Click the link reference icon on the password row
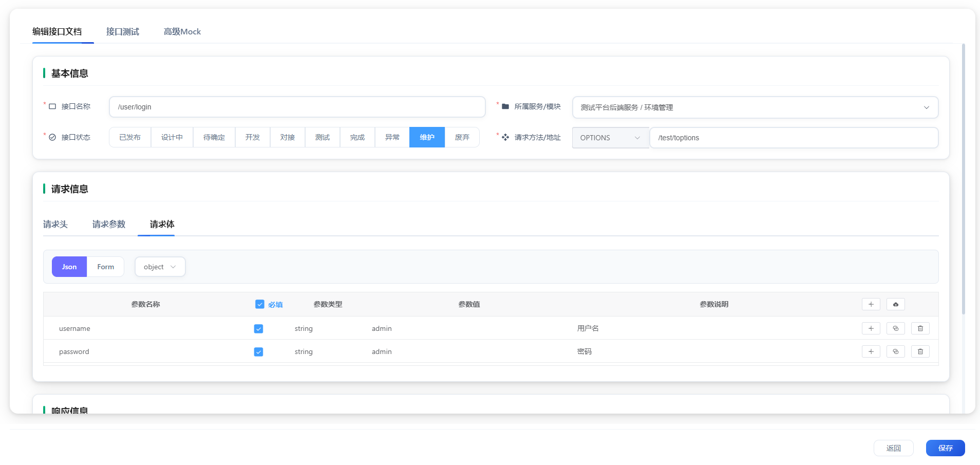 click(896, 351)
